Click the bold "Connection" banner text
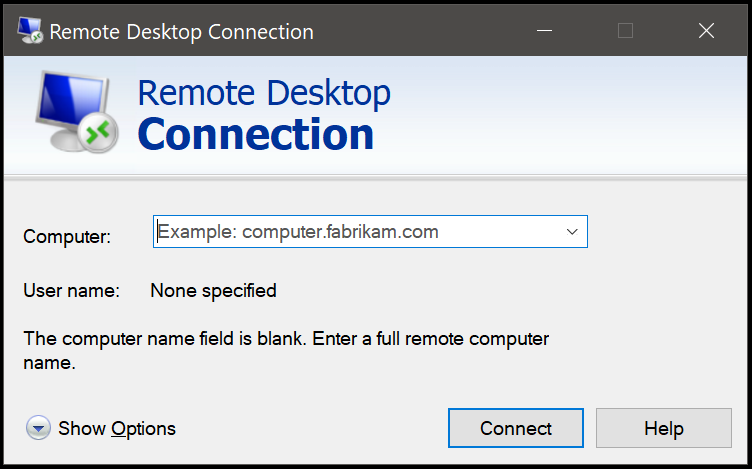The height and width of the screenshot is (469, 752). (256, 134)
